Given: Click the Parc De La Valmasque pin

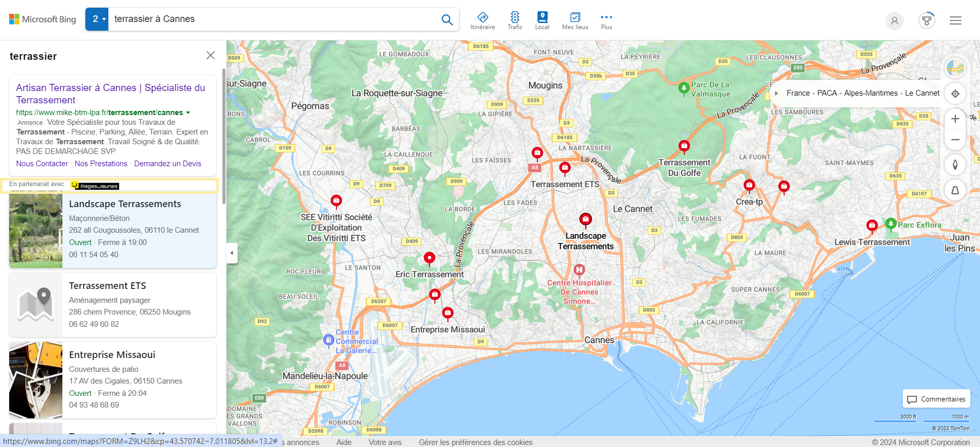Looking at the screenshot, I should tap(683, 88).
